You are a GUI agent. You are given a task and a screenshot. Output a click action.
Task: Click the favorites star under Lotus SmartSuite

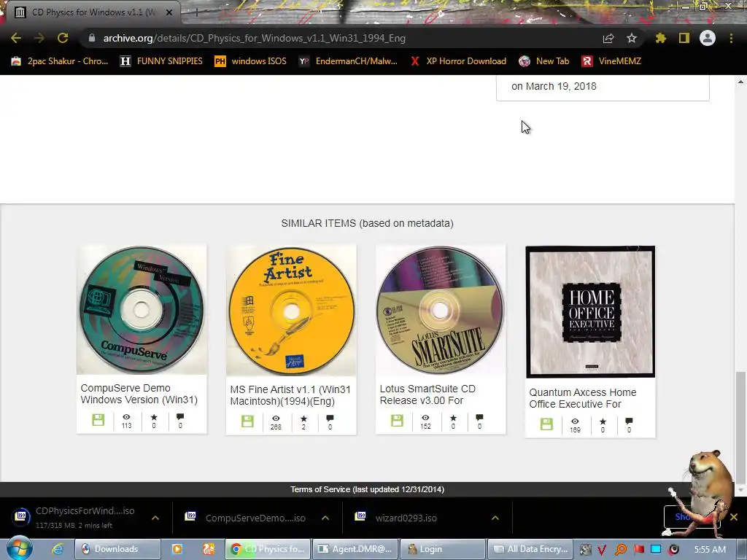(453, 418)
